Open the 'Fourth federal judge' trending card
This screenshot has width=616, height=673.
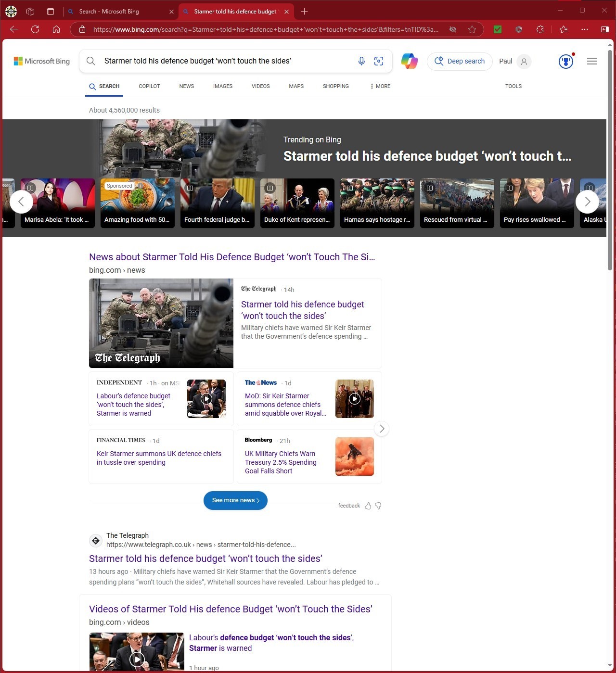218,203
